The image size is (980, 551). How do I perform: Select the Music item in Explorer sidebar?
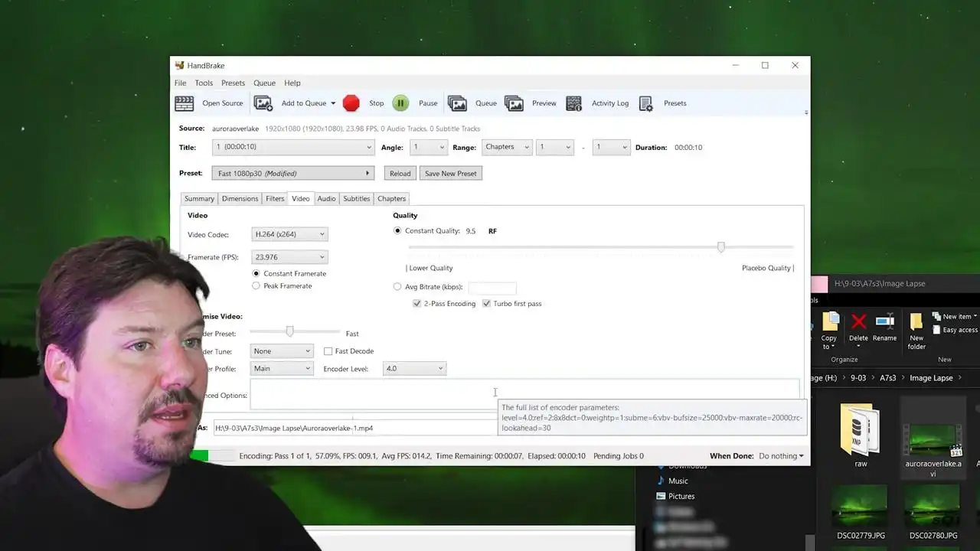click(x=678, y=481)
